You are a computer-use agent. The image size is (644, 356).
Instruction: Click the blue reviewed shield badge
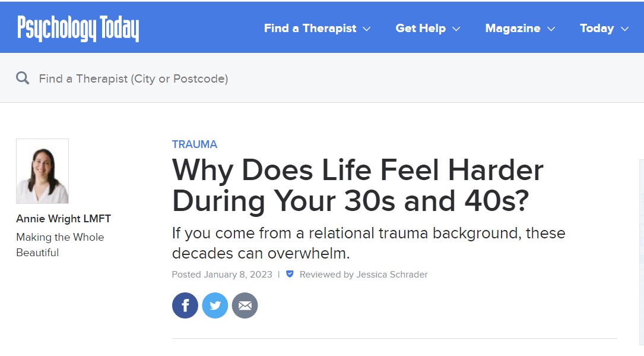pos(290,274)
